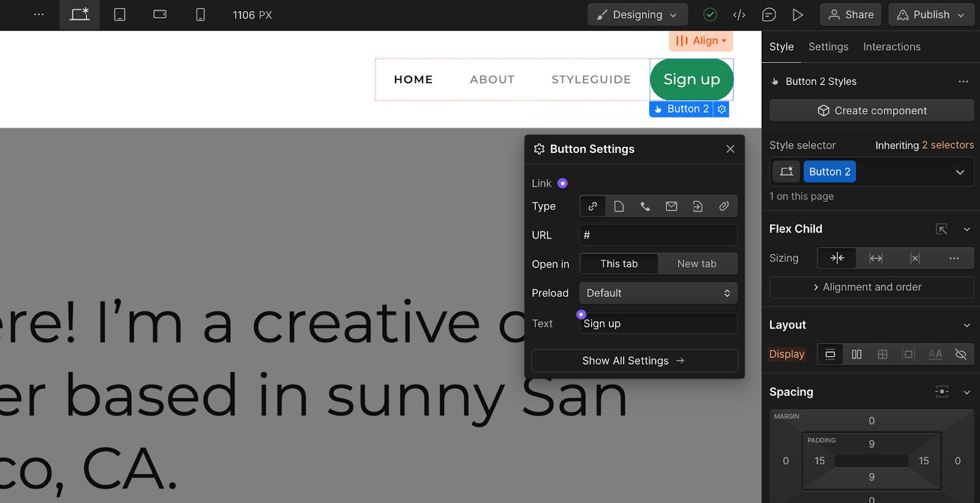
Task: Select the tablet breakpoint icon
Action: (120, 15)
